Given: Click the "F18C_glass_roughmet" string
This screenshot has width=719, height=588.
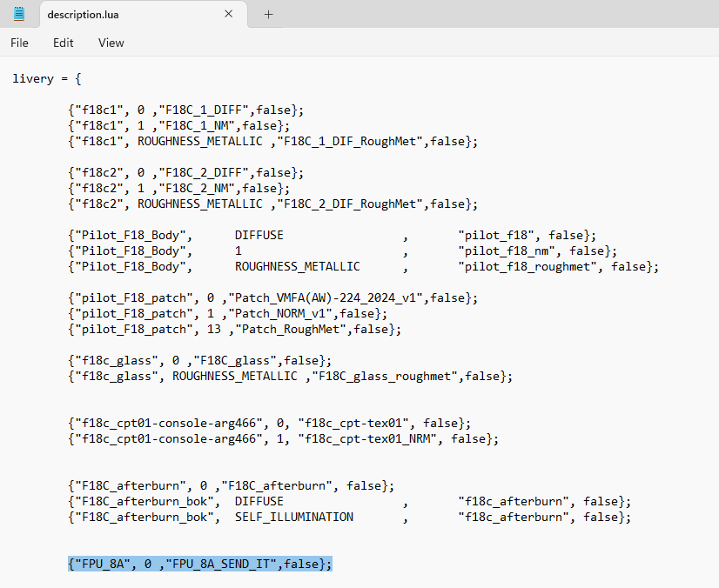Looking at the screenshot, I should point(386,376).
